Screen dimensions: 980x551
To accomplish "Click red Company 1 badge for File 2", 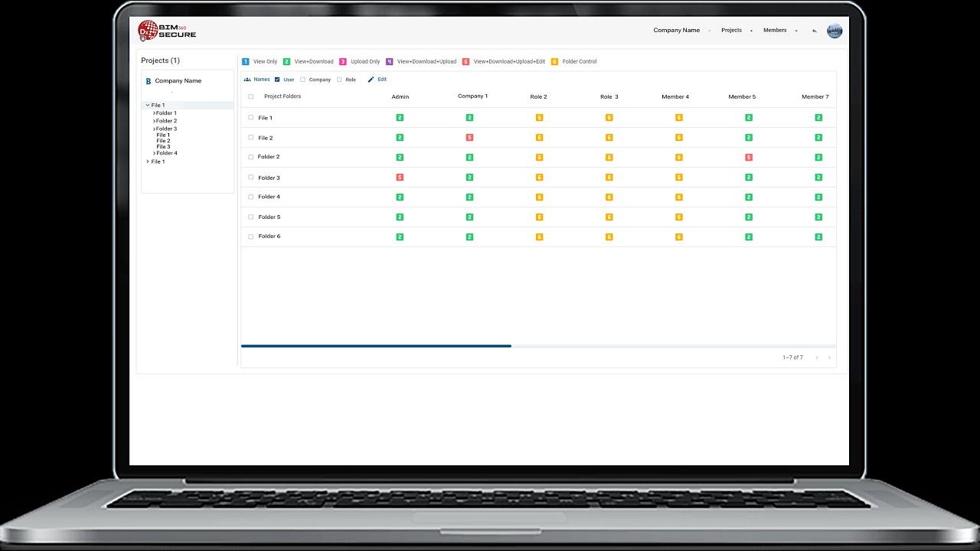I will click(469, 138).
